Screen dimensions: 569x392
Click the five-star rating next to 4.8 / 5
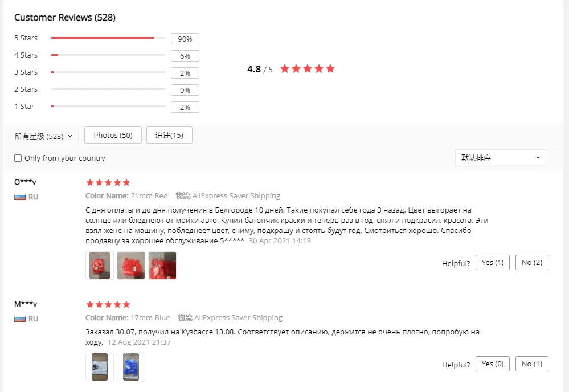[308, 68]
